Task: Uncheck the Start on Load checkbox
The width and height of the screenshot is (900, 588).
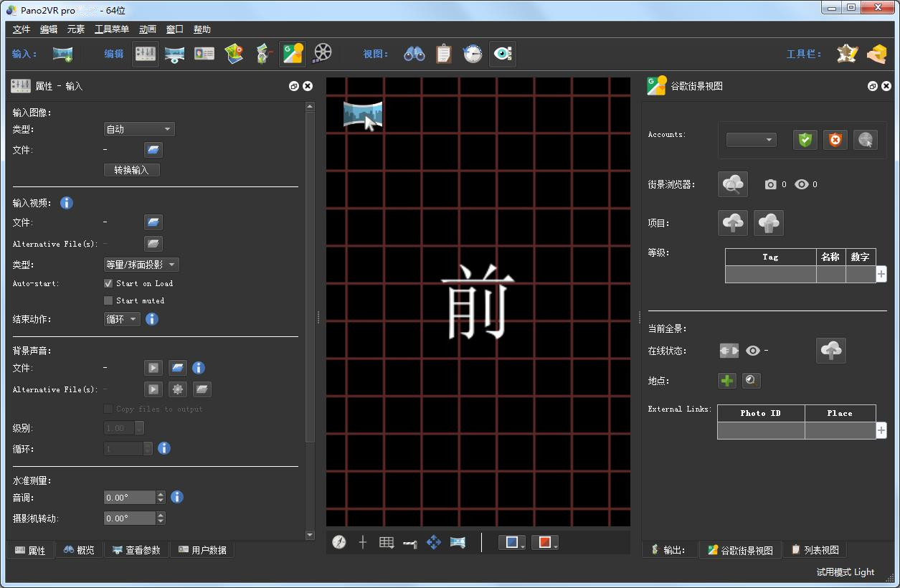Action: coord(108,283)
